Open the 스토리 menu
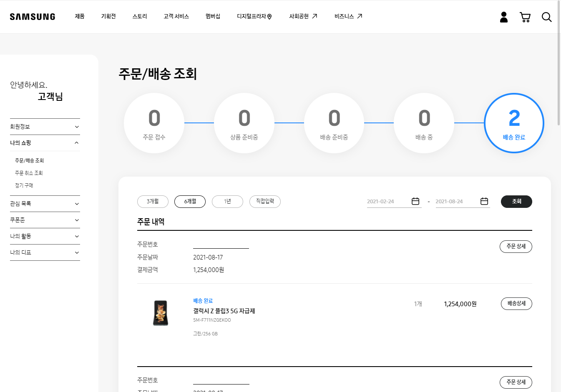Image resolution: width=561 pixels, height=392 pixels. pyautogui.click(x=140, y=16)
